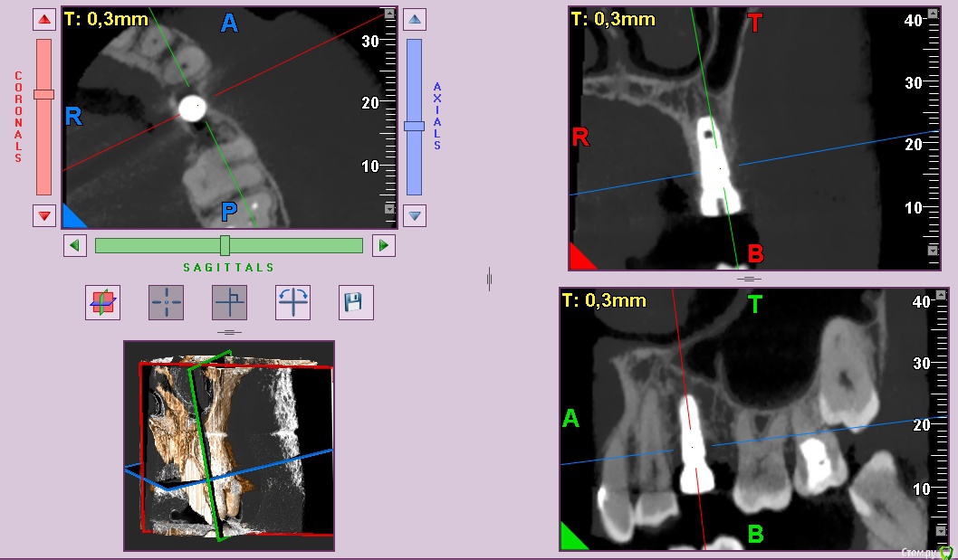Viewport: 958px width, 560px height.
Task: Click the 3D volume rendering preview
Action: (229, 446)
